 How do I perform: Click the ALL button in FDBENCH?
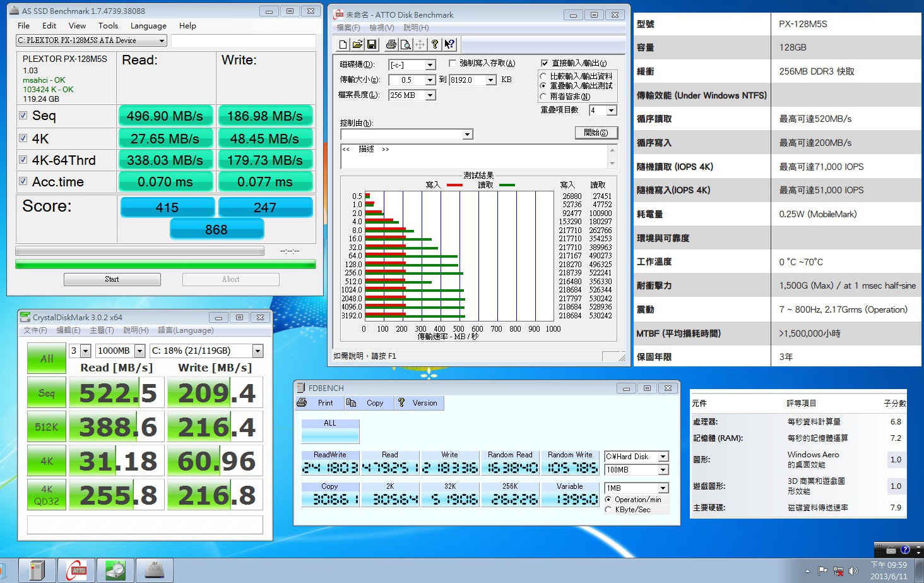coord(330,431)
